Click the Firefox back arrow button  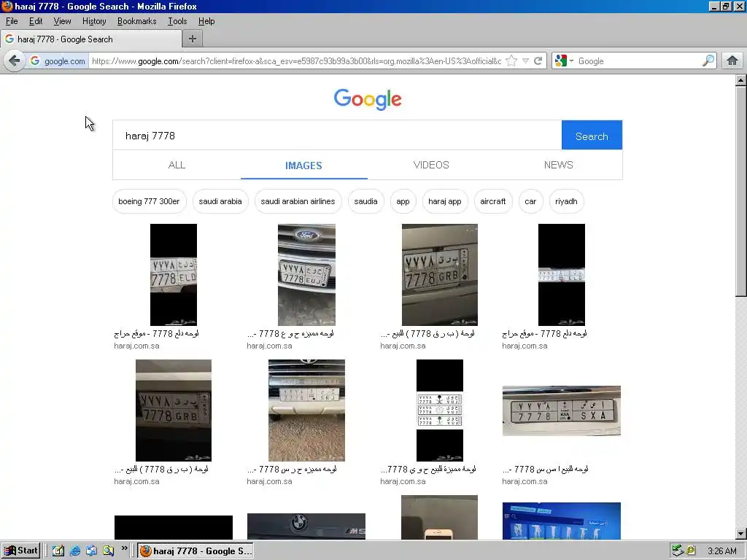[15, 61]
